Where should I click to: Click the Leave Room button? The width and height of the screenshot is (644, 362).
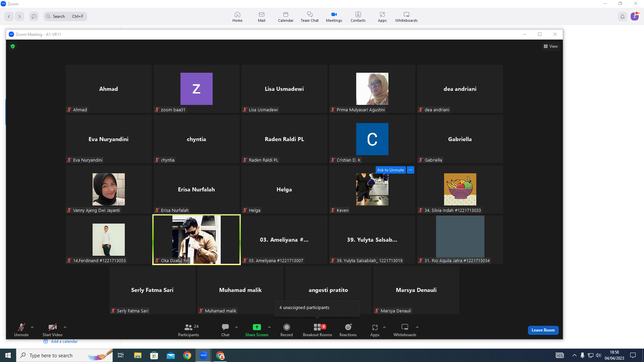(543, 330)
